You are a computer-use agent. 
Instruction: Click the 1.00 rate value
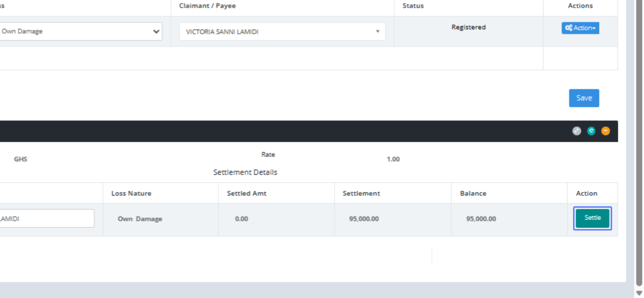coord(393,159)
